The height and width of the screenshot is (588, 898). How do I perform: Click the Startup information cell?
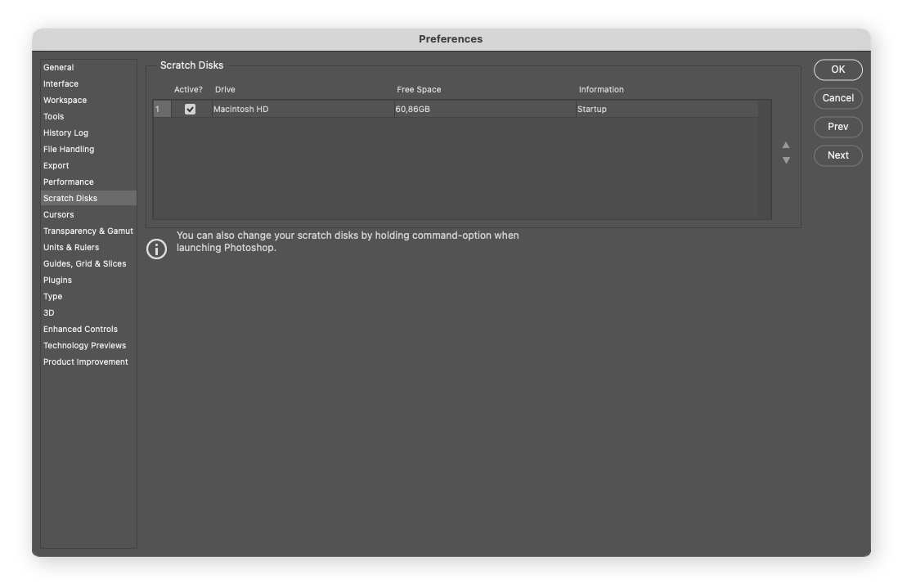667,109
